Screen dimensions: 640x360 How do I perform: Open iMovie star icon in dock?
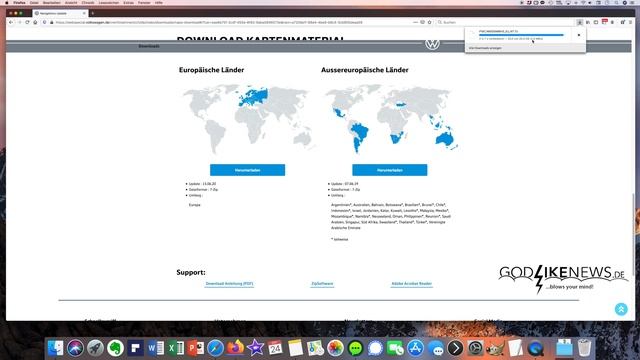click(256, 348)
